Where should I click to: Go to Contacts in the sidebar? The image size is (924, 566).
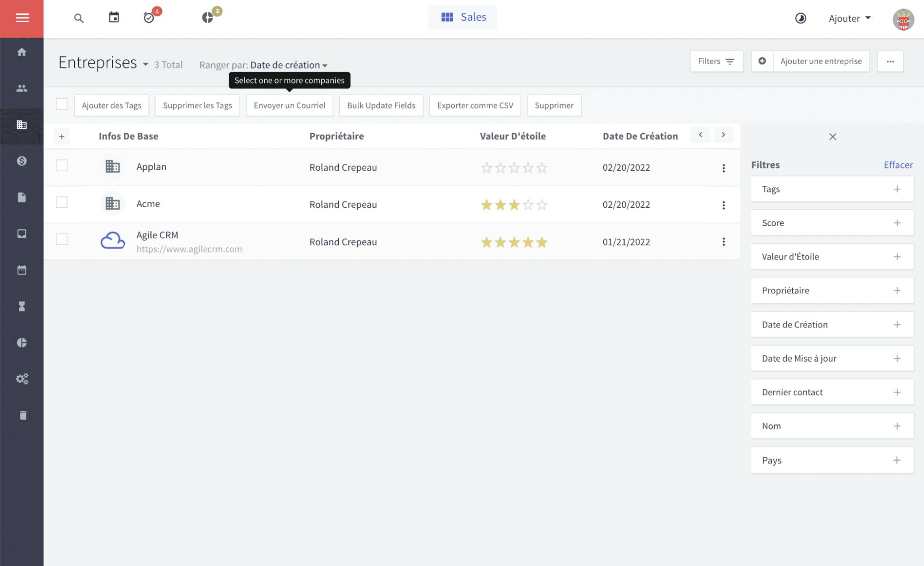tap(22, 88)
